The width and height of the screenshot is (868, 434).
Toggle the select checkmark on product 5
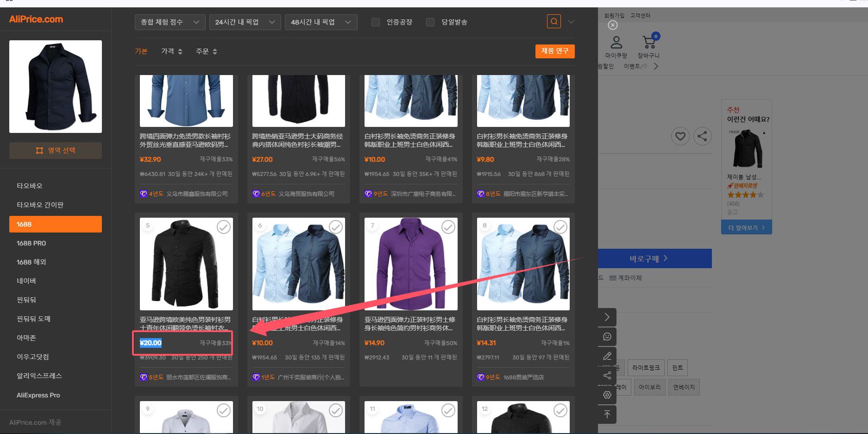point(224,227)
